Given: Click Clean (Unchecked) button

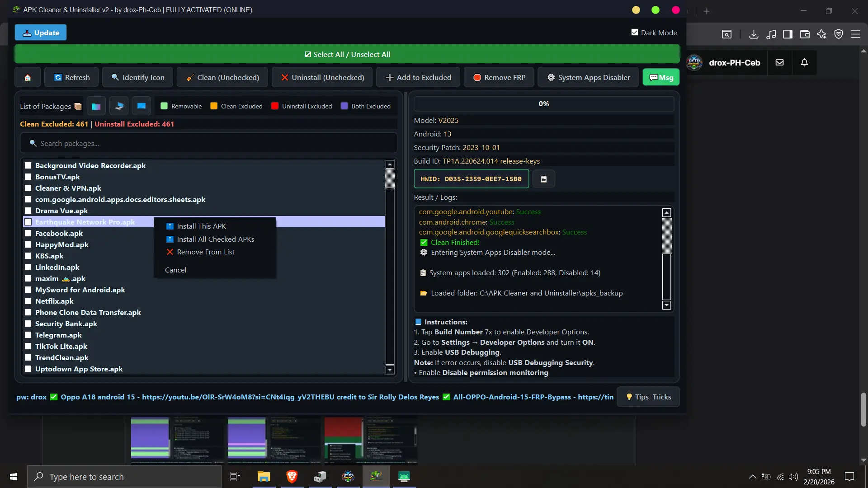Looking at the screenshot, I should pyautogui.click(x=222, y=77).
